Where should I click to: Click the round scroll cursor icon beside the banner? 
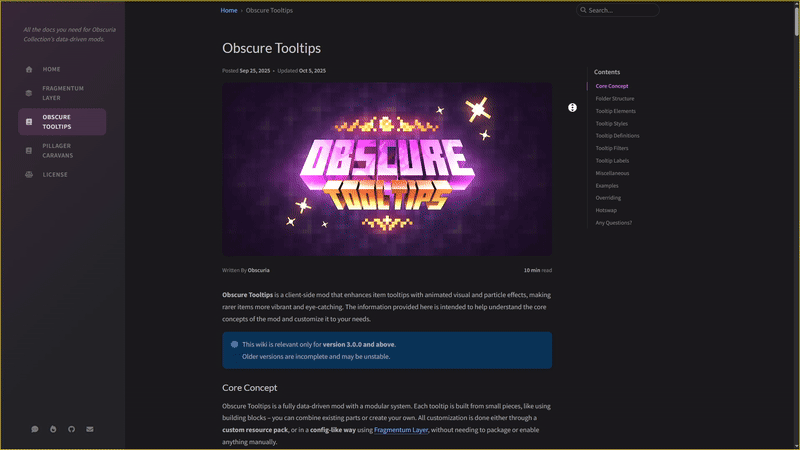(x=572, y=107)
